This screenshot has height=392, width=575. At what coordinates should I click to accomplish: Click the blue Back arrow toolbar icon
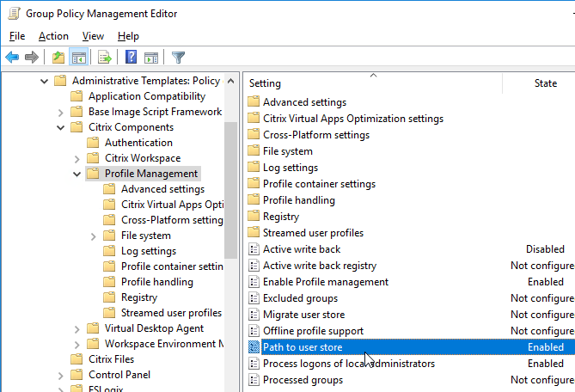12,58
